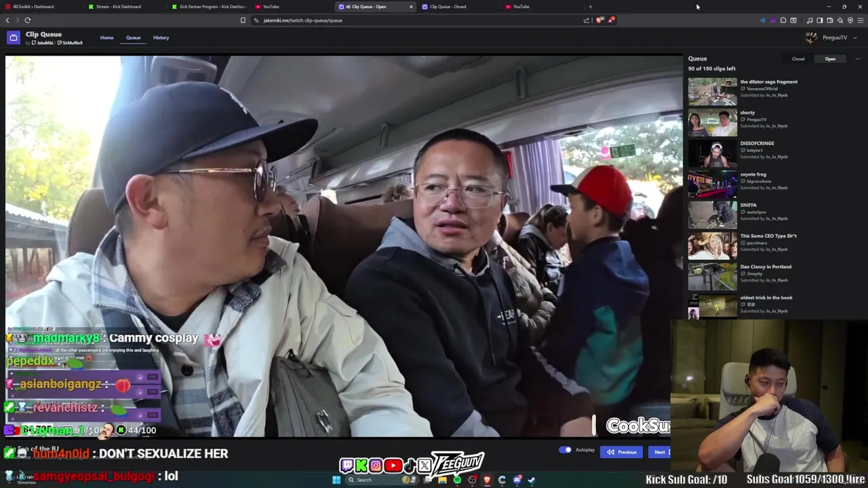This screenshot has height=488, width=868.
Task: Bookmark this page with the bookmark icon
Action: click(243, 20)
